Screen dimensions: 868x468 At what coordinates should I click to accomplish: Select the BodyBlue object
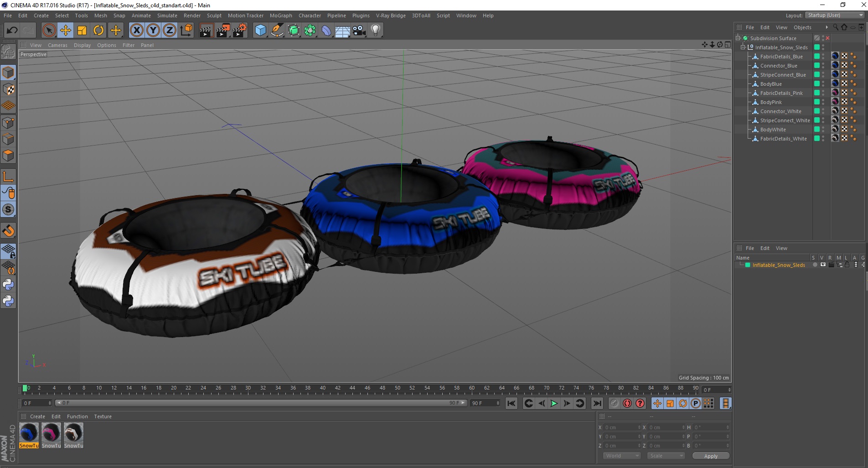coord(771,84)
